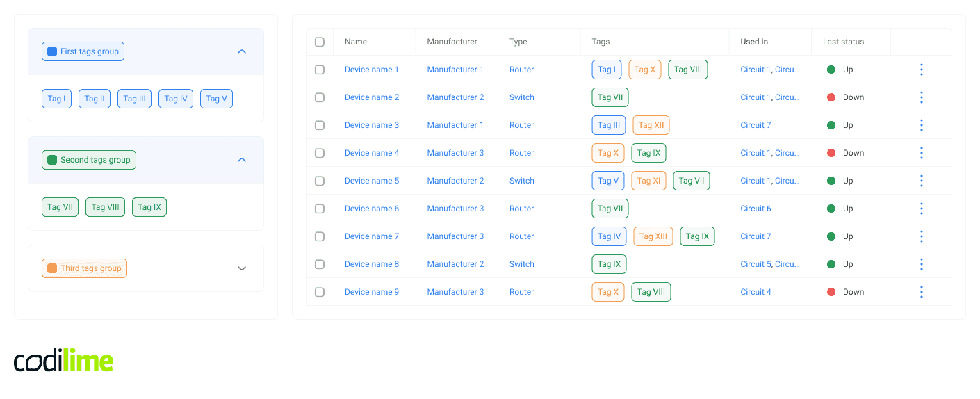Select Tag IV in the First tags group panel
The width and height of the screenshot is (980, 399).
tap(176, 99)
